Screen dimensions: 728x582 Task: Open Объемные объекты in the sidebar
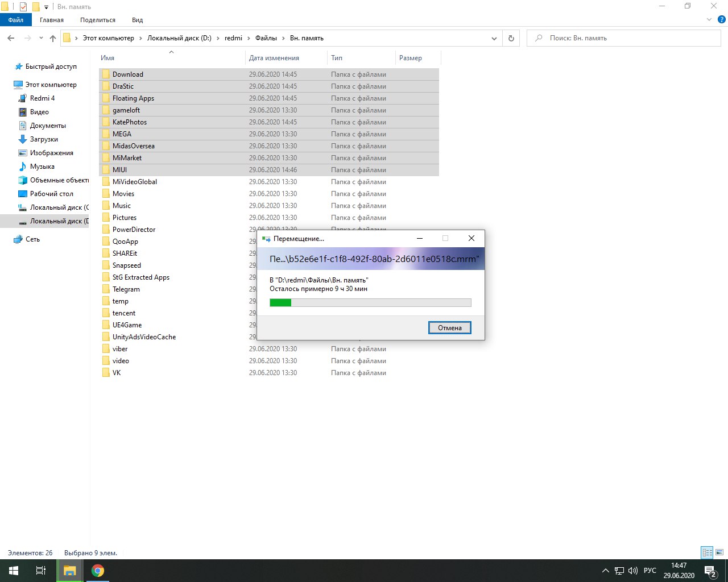(x=53, y=180)
